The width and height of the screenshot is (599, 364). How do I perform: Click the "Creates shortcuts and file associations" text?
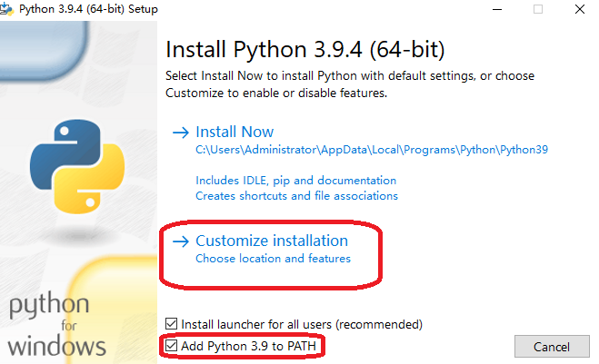(296, 196)
